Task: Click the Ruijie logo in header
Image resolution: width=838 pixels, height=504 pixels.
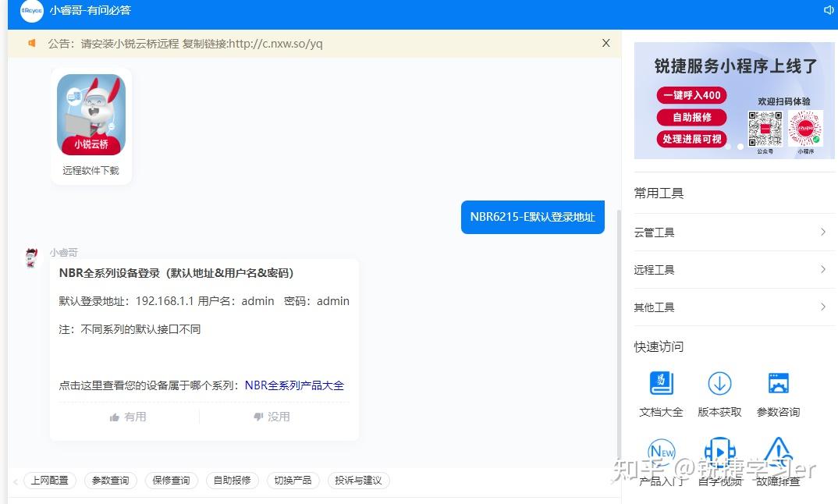Action: click(31, 11)
